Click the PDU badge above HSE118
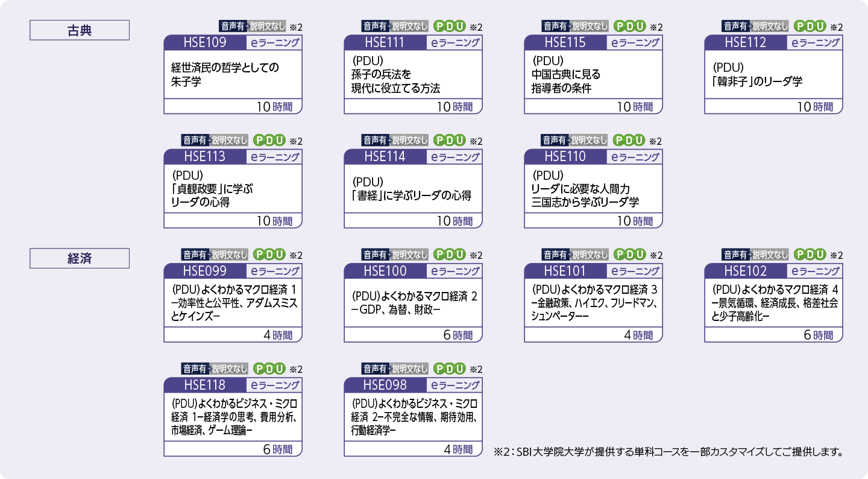 point(269,369)
